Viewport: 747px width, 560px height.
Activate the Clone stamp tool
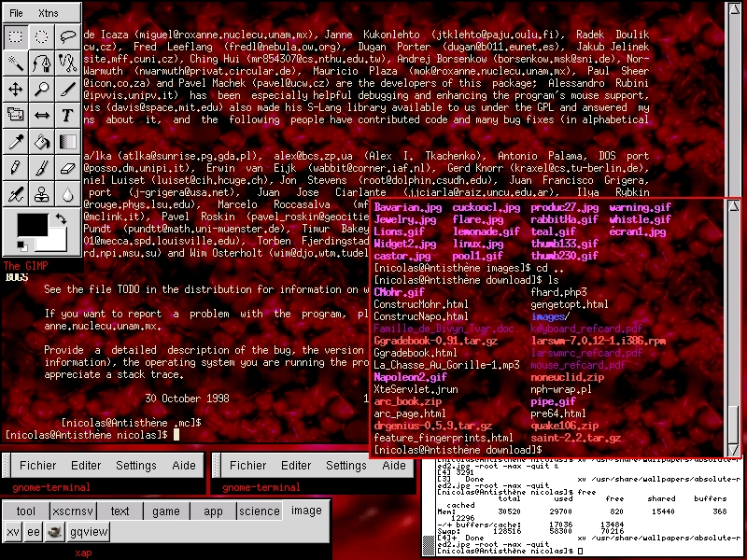[42, 194]
